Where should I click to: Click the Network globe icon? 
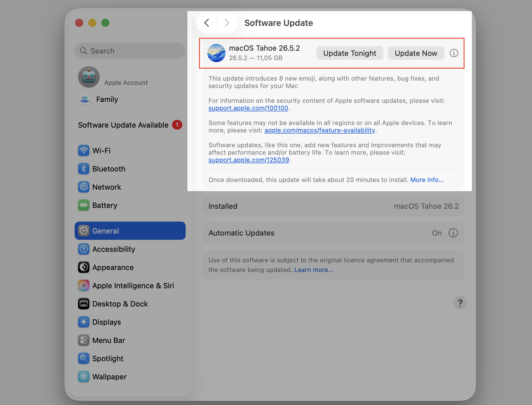pyautogui.click(x=84, y=187)
